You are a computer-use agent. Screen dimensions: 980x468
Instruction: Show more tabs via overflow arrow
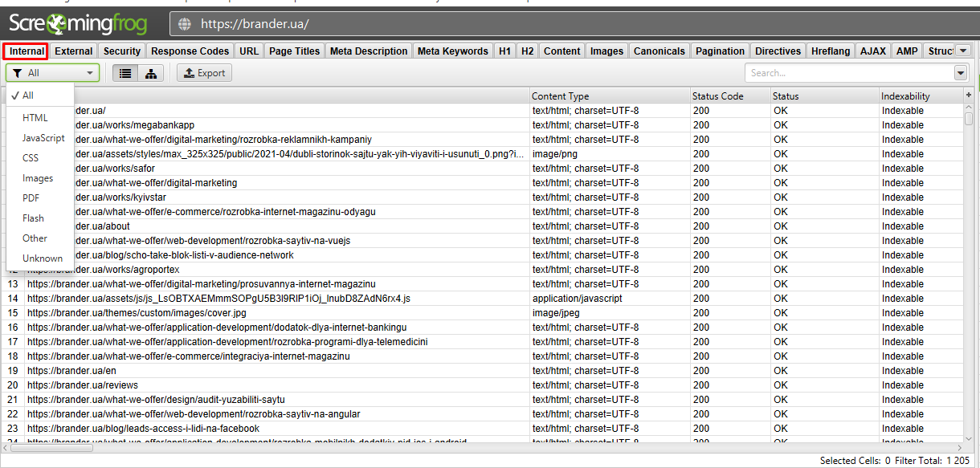pyautogui.click(x=963, y=51)
